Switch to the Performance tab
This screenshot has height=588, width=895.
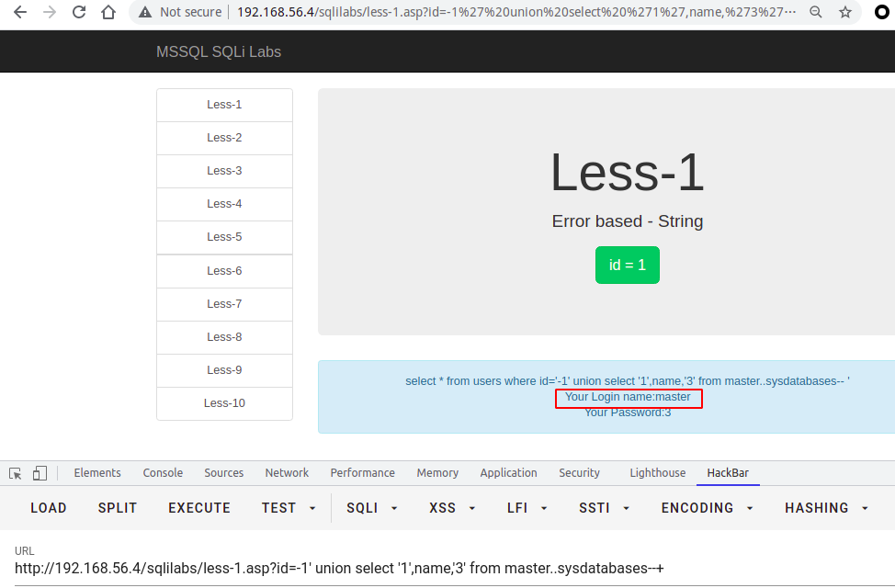[362, 473]
